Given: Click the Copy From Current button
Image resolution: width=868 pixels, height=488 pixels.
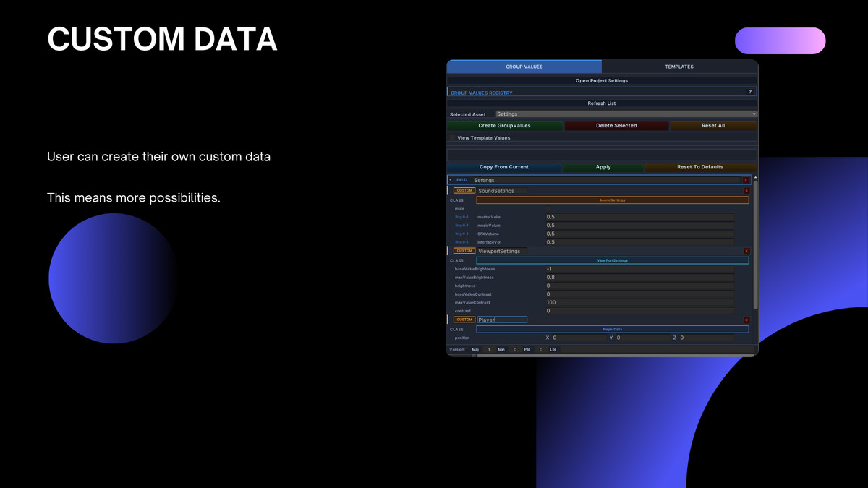Looking at the screenshot, I should [x=504, y=167].
